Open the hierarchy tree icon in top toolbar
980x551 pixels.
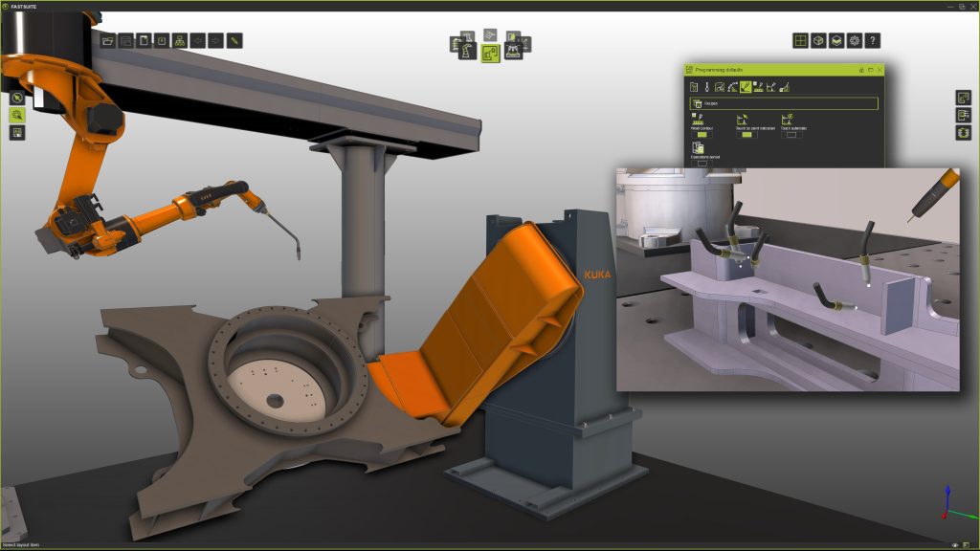click(x=179, y=40)
